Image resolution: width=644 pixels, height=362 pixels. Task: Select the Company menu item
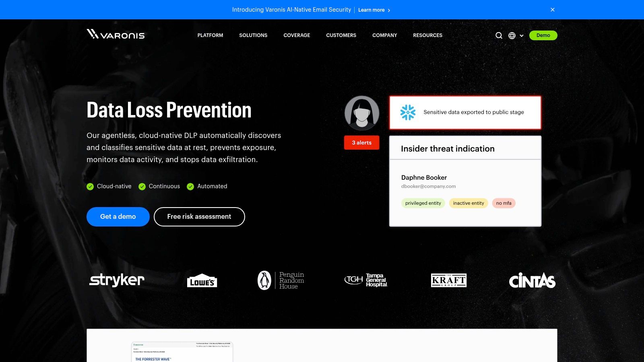point(384,35)
